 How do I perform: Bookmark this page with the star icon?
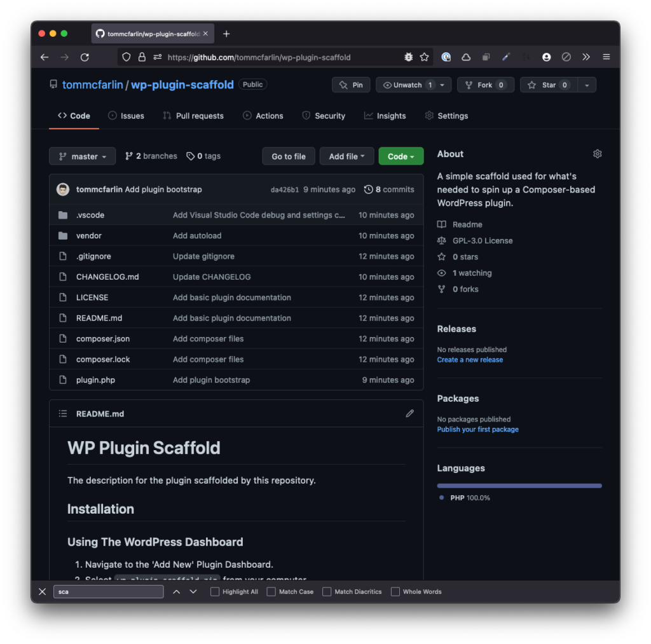click(424, 57)
